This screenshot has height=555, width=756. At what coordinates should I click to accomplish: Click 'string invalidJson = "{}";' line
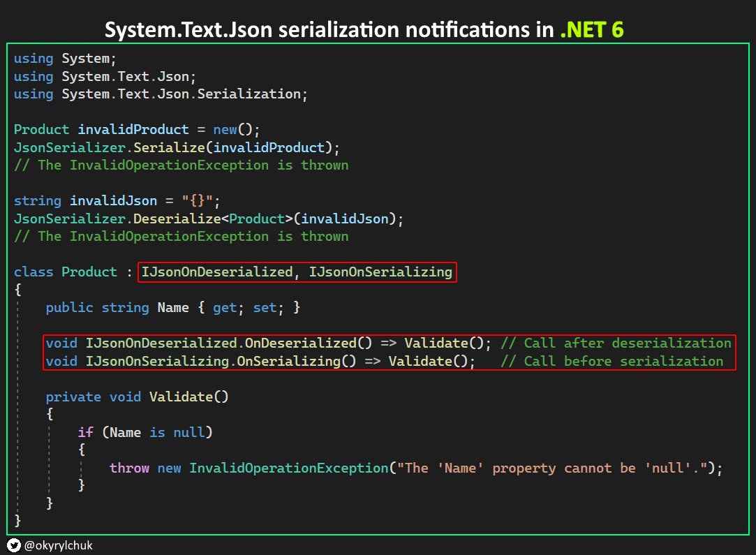117,200
